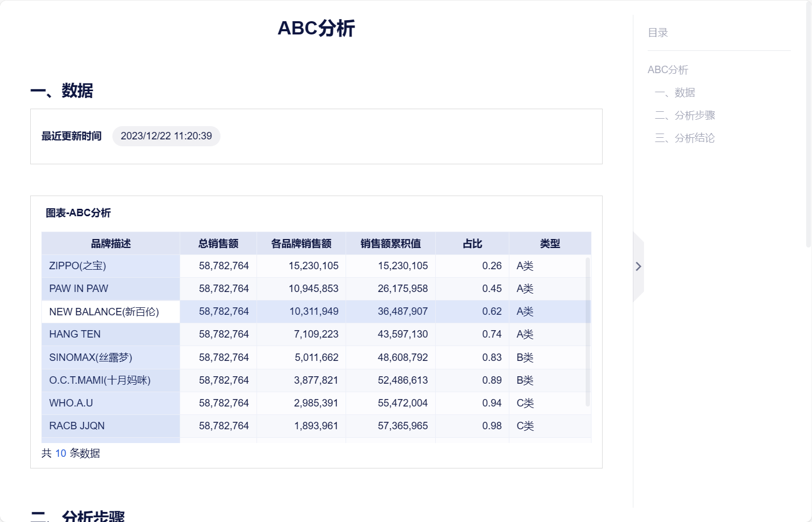Go to 一、数据 section in outline
This screenshot has width=812, height=522.
pos(675,93)
